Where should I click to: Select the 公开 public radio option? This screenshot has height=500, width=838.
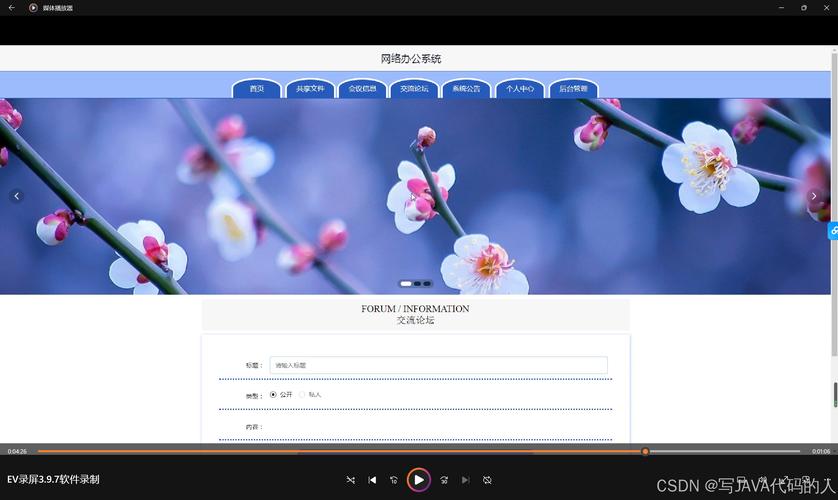(x=273, y=394)
